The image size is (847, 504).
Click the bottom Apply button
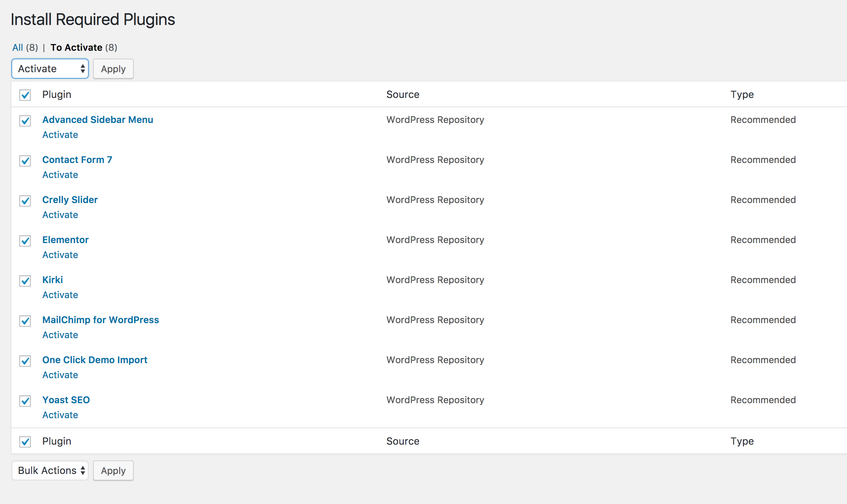coord(113,470)
